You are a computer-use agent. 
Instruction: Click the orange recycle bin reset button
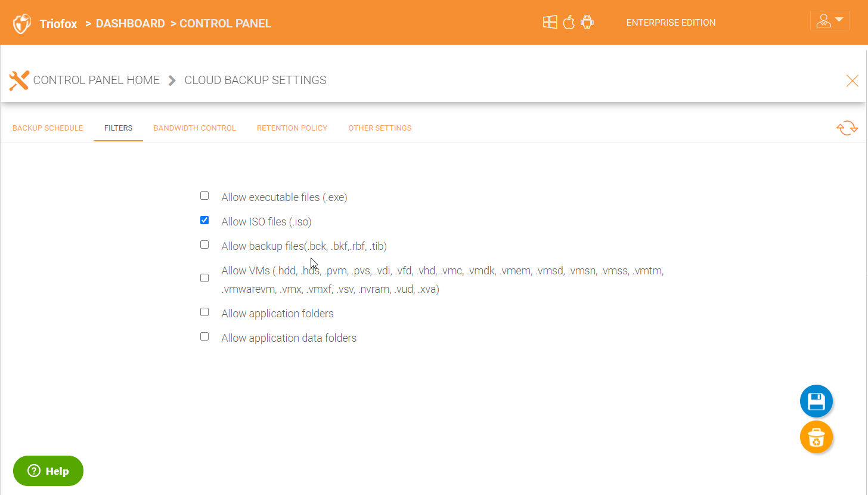pyautogui.click(x=816, y=437)
